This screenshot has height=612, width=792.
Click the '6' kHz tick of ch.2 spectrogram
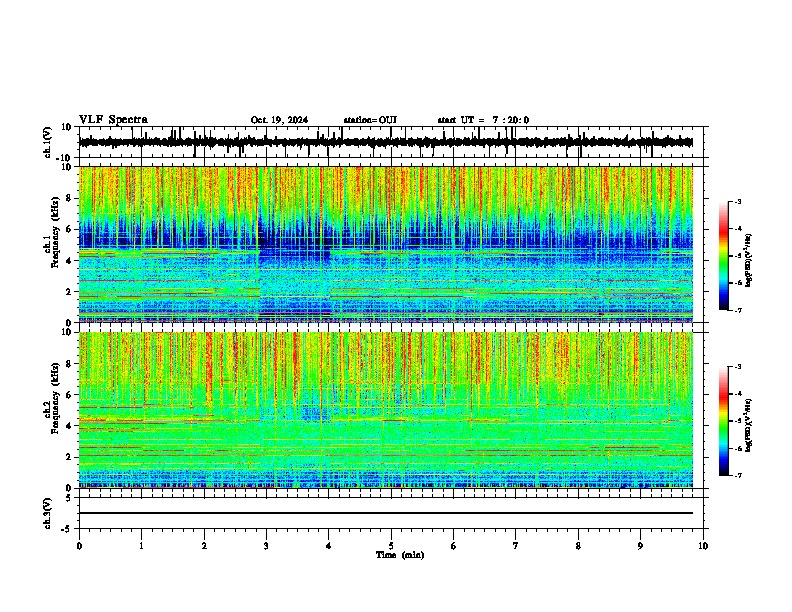point(69,394)
